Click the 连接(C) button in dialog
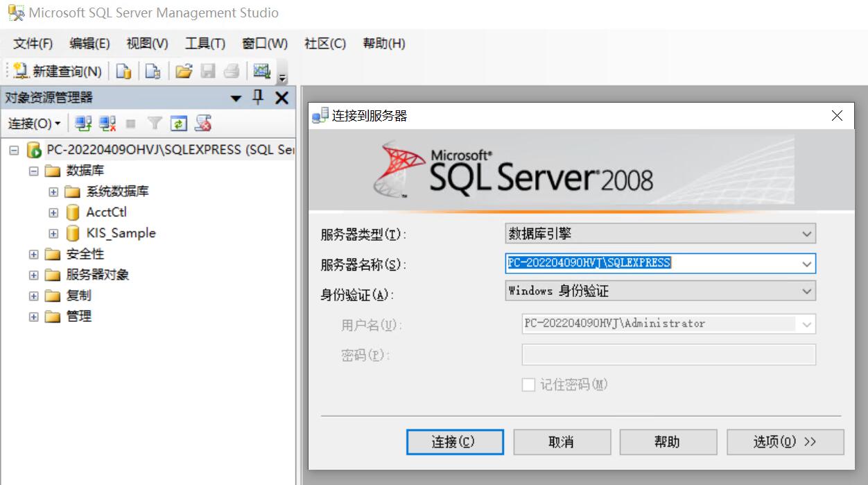The width and height of the screenshot is (868, 485). (x=453, y=442)
